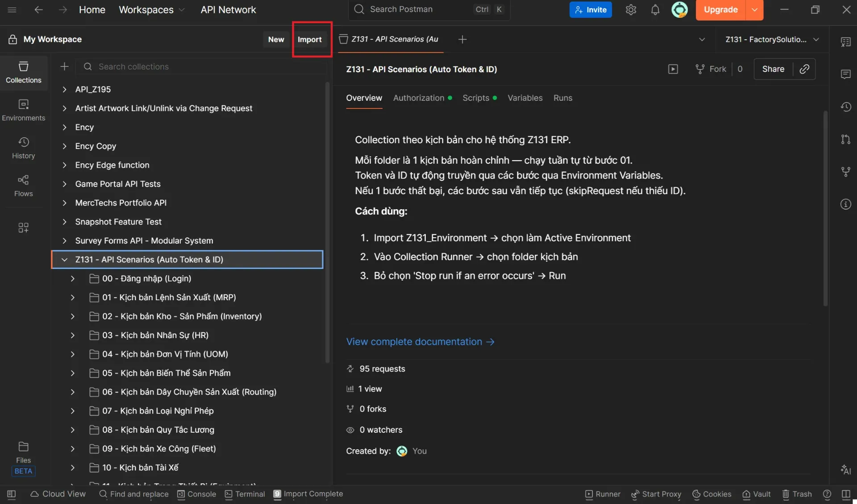The image size is (857, 504).
Task: Click the Share button
Action: [x=773, y=69]
